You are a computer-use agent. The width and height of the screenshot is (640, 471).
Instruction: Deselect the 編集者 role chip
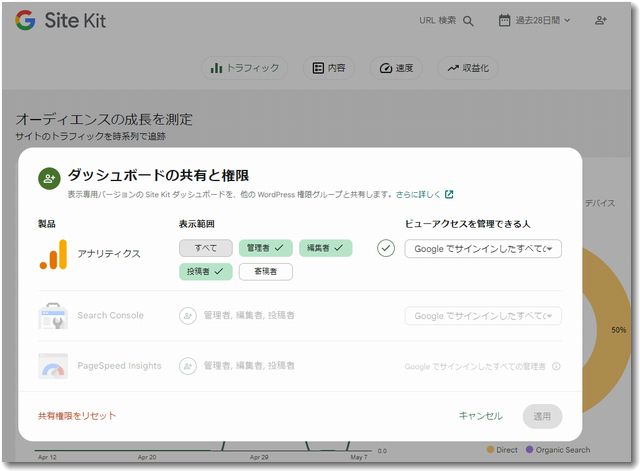(x=326, y=248)
